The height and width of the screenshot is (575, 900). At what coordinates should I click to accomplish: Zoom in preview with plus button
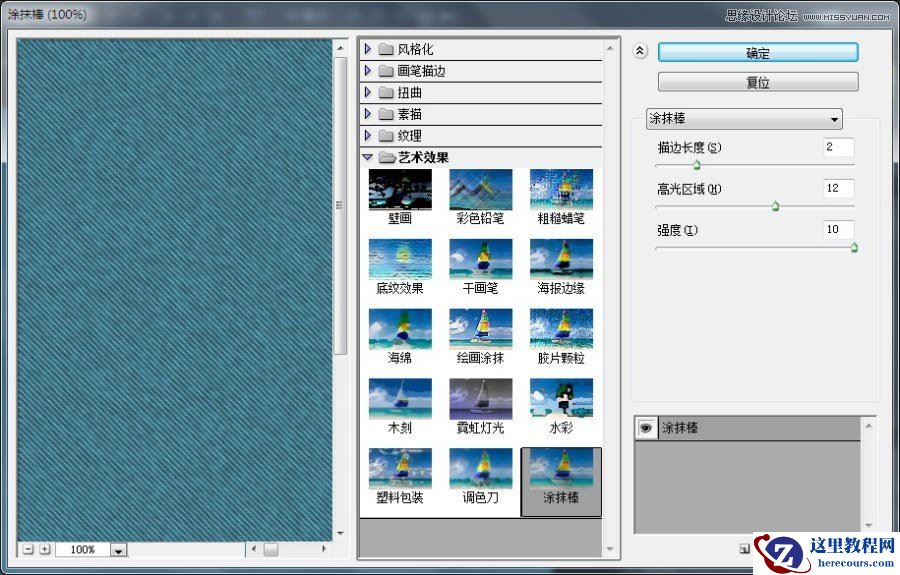point(45,549)
